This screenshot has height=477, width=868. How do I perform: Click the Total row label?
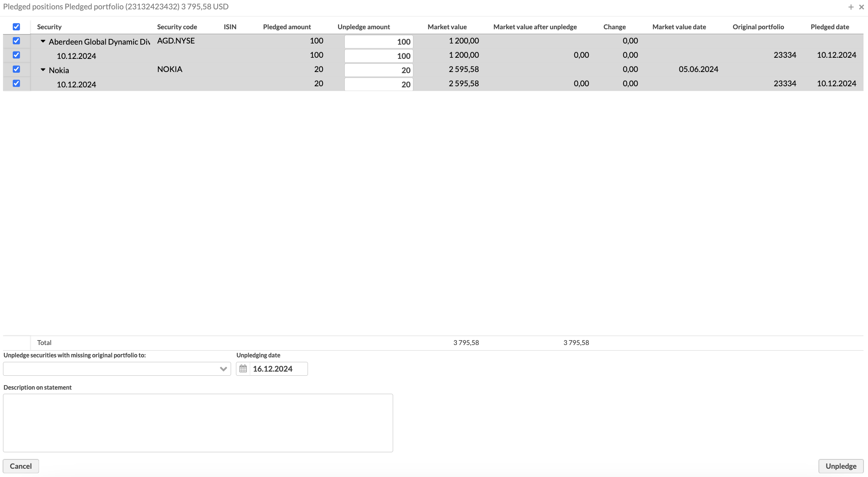(44, 342)
